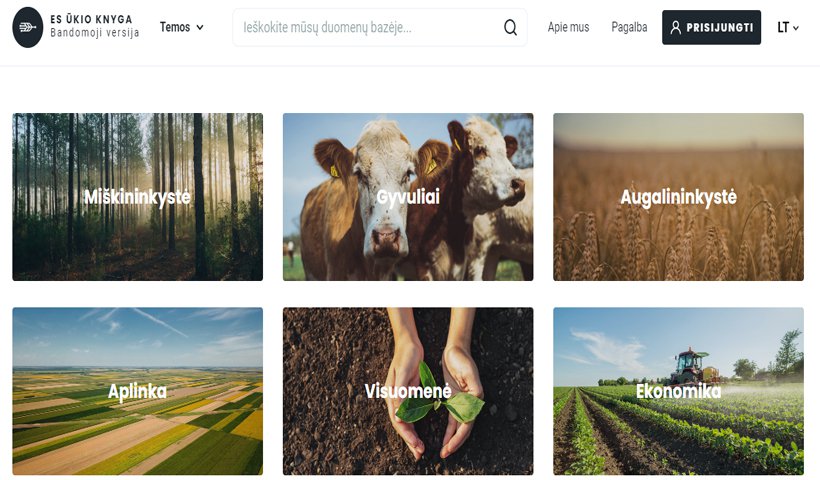
Task: Expand the Temos dropdown menu
Action: click(181, 27)
